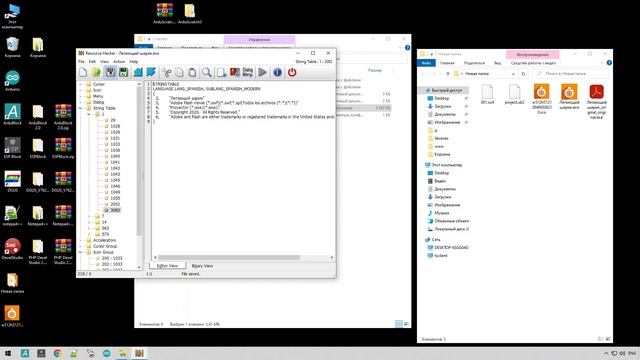The image size is (640, 360).
Task: Click Arduino icon on desktop
Action: [x=12, y=80]
